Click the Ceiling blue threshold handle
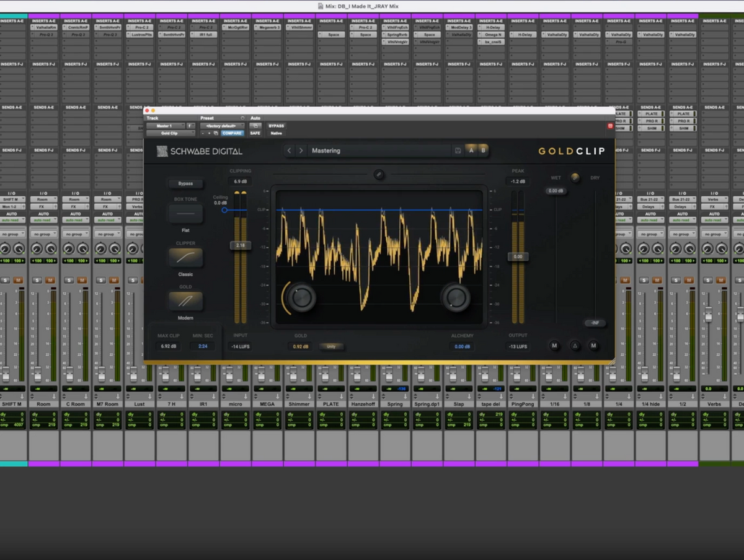Image resolution: width=744 pixels, height=560 pixels. tap(224, 210)
